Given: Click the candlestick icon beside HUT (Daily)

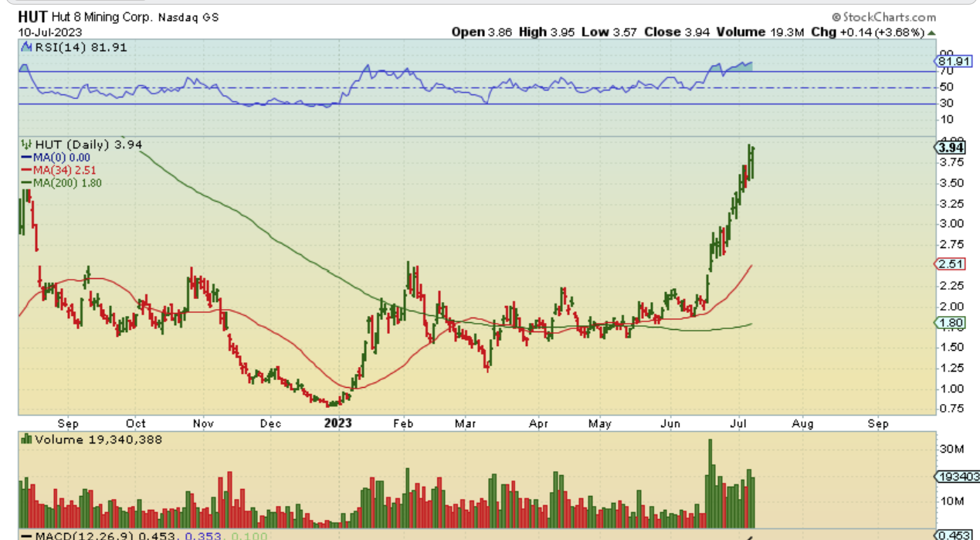Looking at the screenshot, I should (x=25, y=144).
